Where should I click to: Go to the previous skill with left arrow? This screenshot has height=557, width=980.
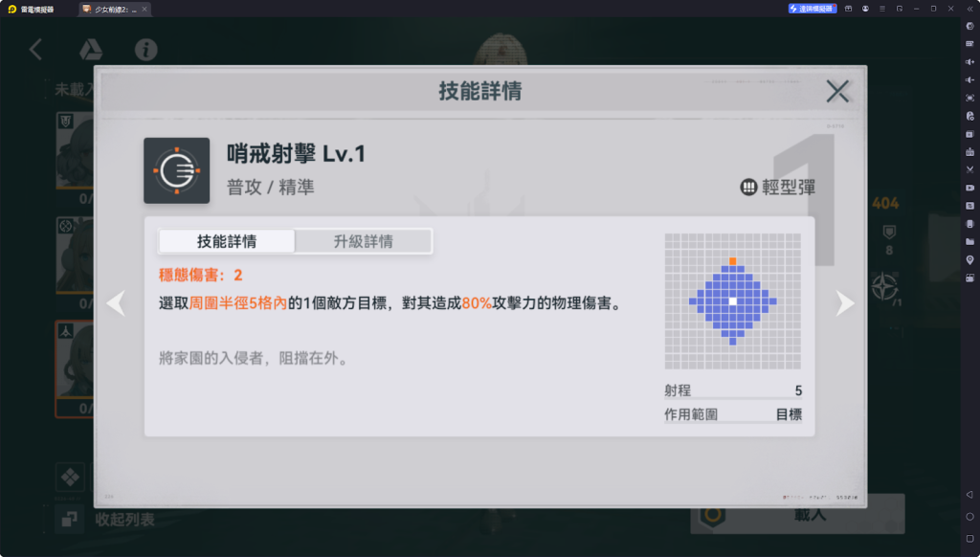coord(116,303)
